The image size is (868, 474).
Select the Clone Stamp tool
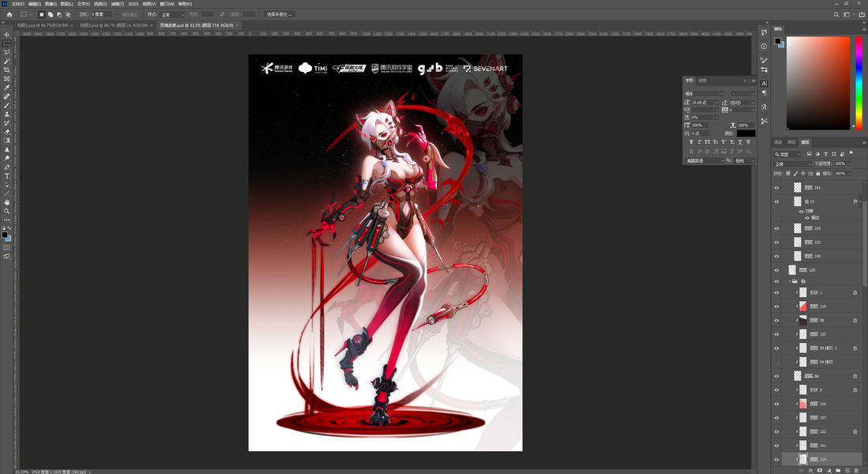click(x=6, y=114)
